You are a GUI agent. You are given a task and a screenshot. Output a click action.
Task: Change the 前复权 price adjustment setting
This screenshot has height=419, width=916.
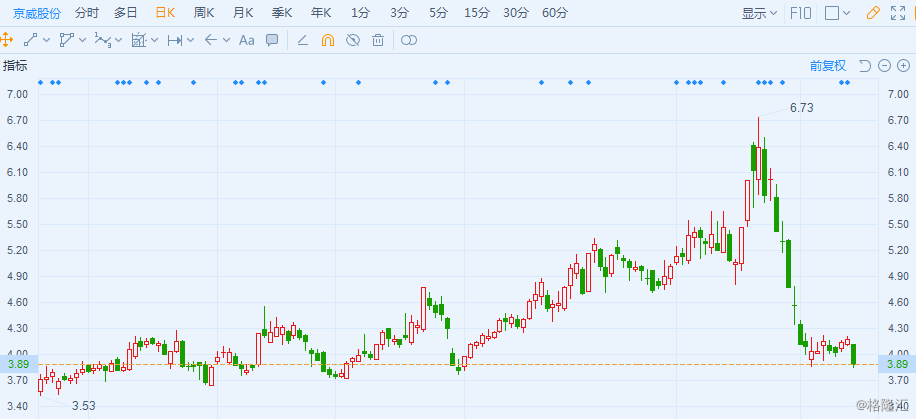tap(827, 66)
